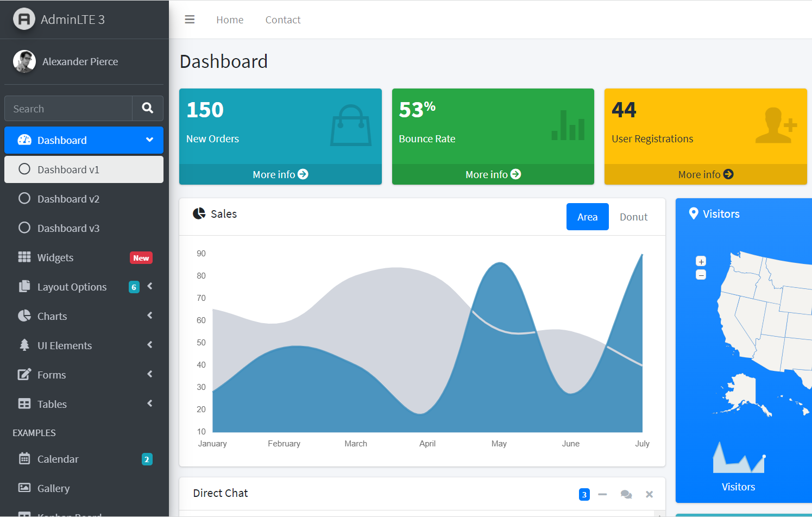
Task: Click the 150 New Orders value
Action: [x=205, y=110]
